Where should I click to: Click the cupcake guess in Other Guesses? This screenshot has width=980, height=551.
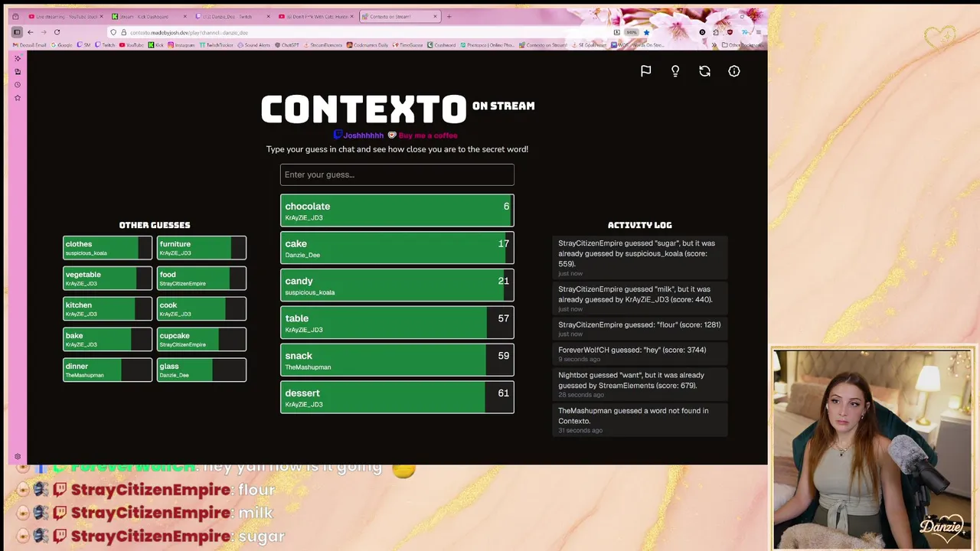tap(201, 340)
